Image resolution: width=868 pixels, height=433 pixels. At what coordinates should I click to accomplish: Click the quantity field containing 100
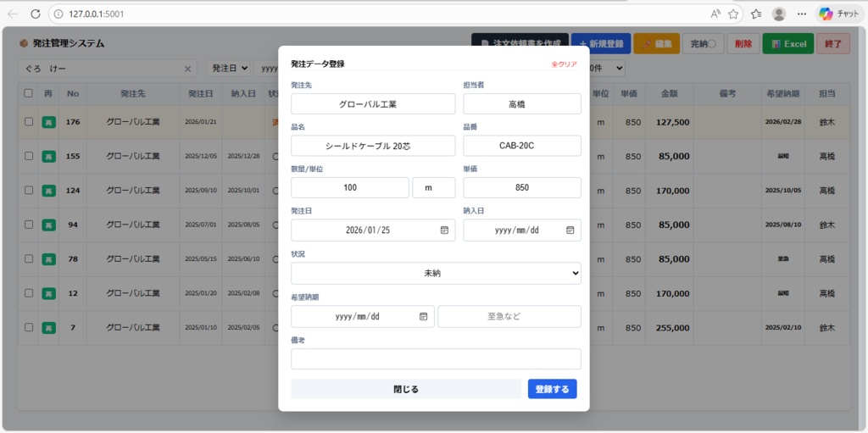350,188
